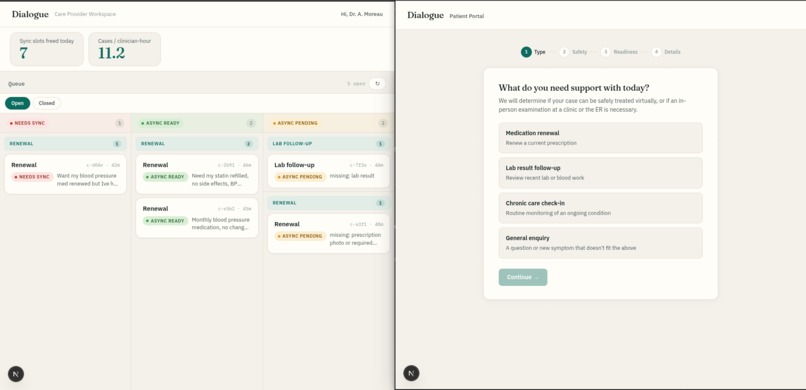Open the renewal card missing prescription photo
806x390 pixels.
pos(328,233)
